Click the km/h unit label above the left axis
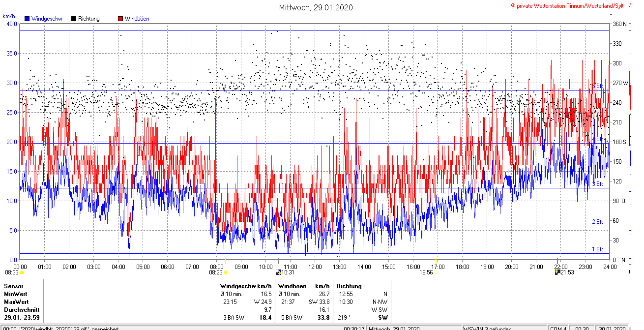 coord(9,16)
